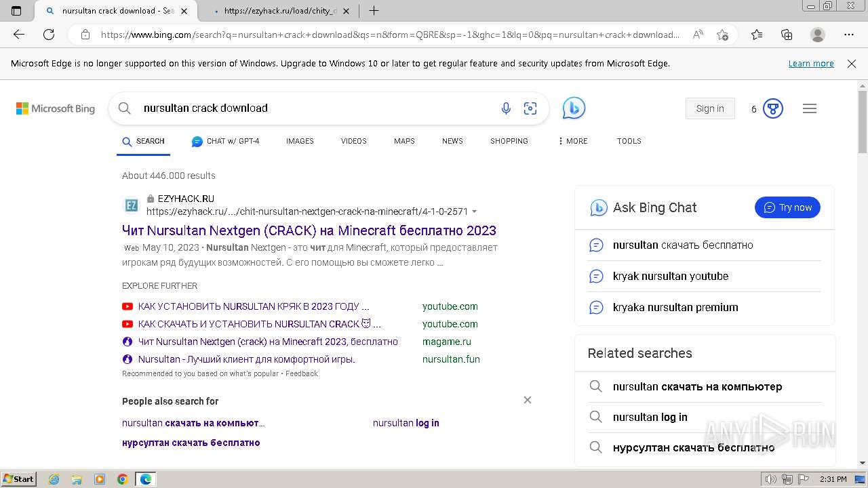Screen dimensions: 868x488
Task: Open the TOOLS search filter
Action: pyautogui.click(x=629, y=141)
